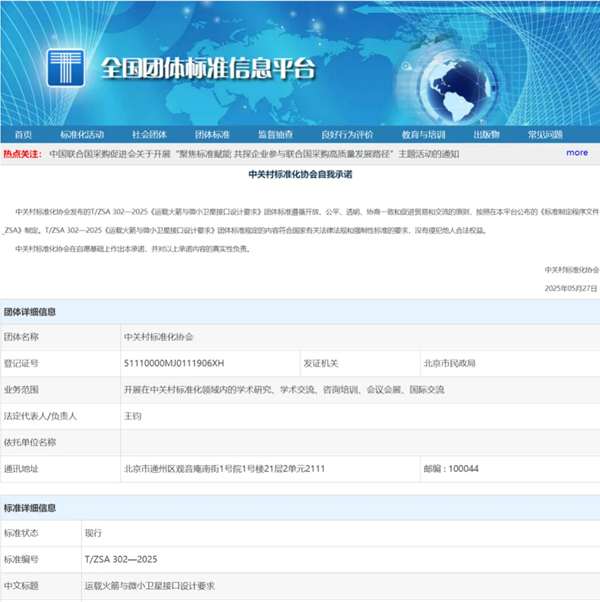Click the 法定代表人/负责人 label
Viewport: 600px width, 602px height.
[x=40, y=416]
